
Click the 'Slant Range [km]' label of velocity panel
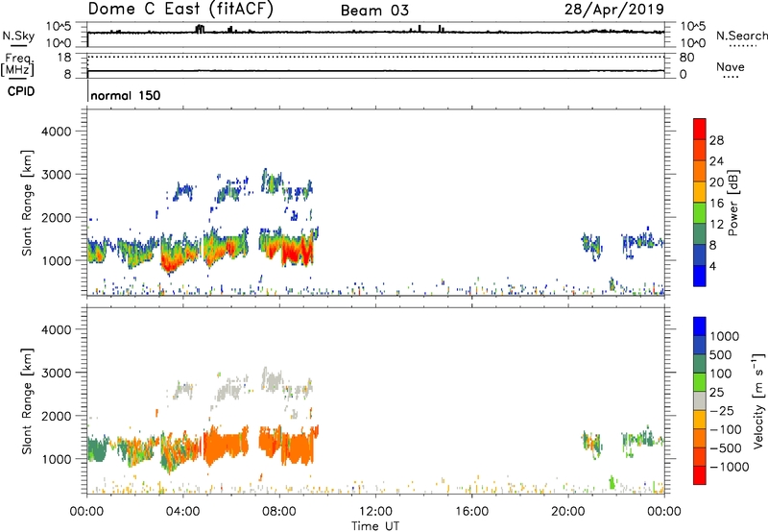click(x=27, y=401)
